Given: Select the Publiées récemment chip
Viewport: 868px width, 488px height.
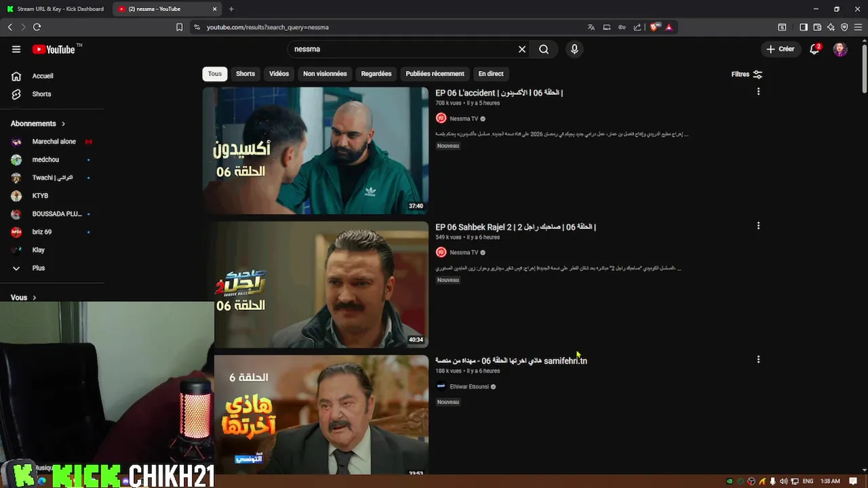Looking at the screenshot, I should (435, 73).
